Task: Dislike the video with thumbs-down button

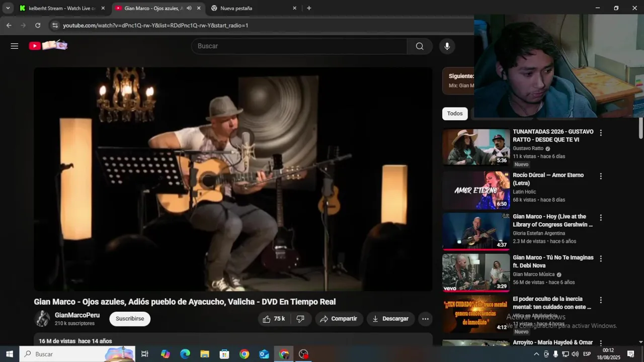Action: tap(300, 319)
